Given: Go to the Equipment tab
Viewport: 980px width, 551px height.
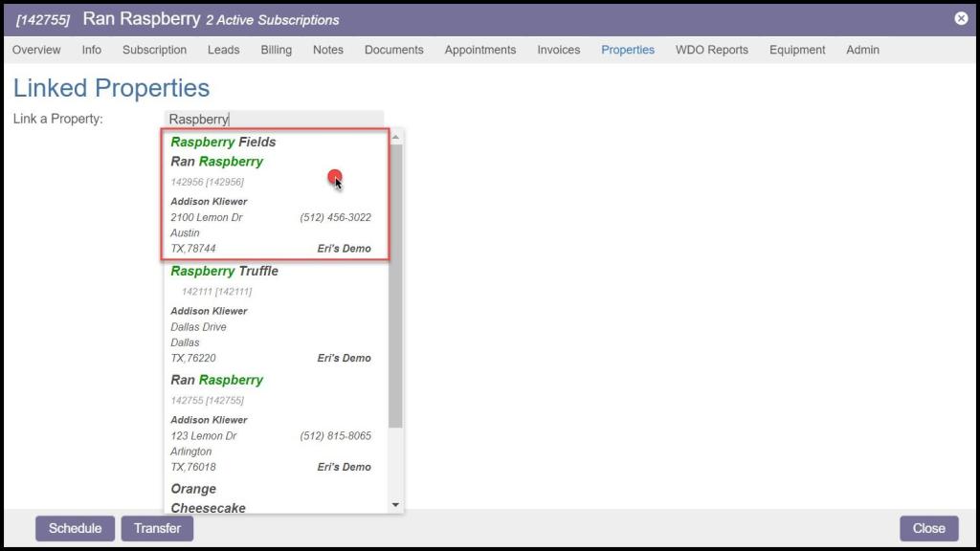Looking at the screenshot, I should (x=796, y=50).
